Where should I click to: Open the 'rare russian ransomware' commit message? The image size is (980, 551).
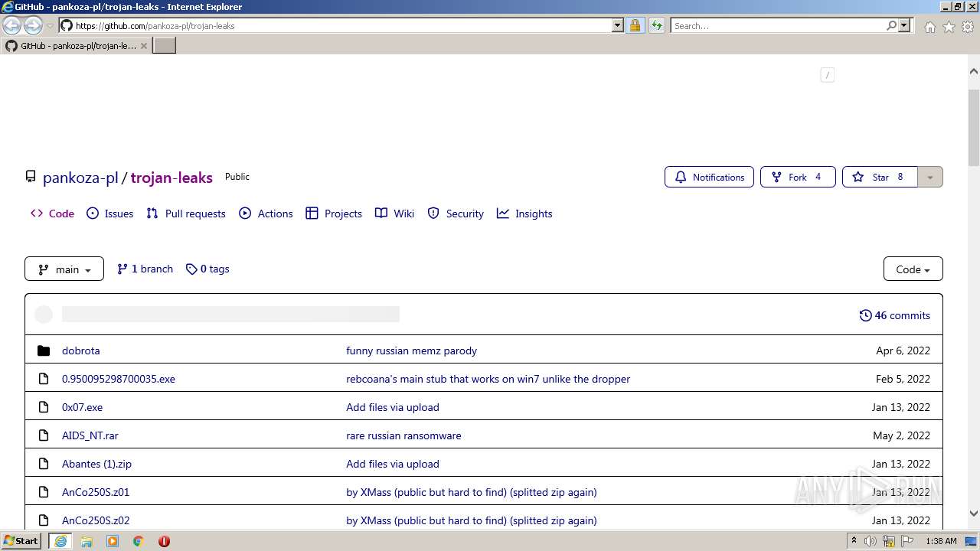[403, 435]
